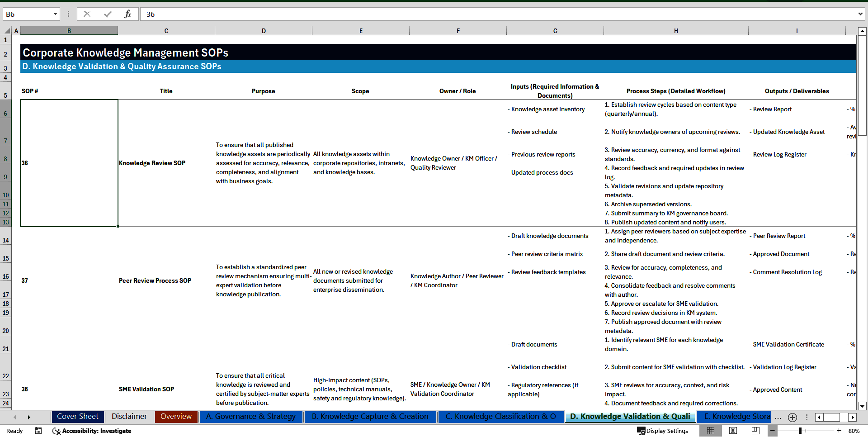Click the Cancel (X) icon in formula bar

click(87, 14)
